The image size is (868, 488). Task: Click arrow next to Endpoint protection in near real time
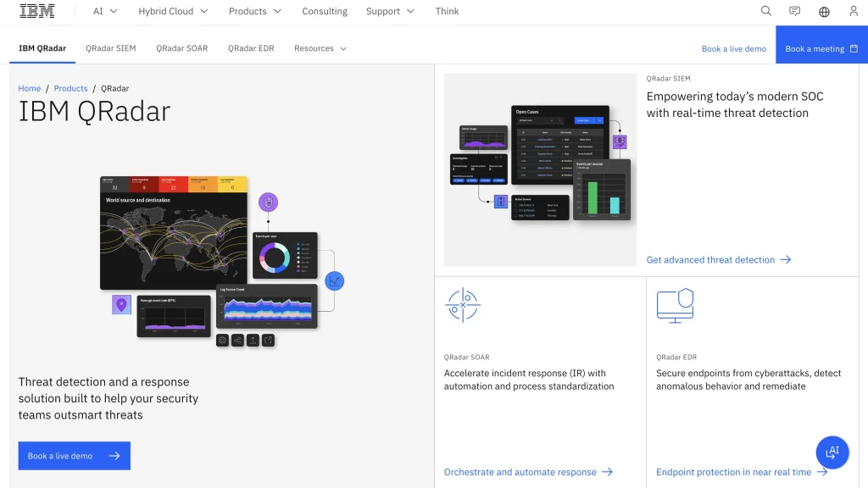click(822, 472)
